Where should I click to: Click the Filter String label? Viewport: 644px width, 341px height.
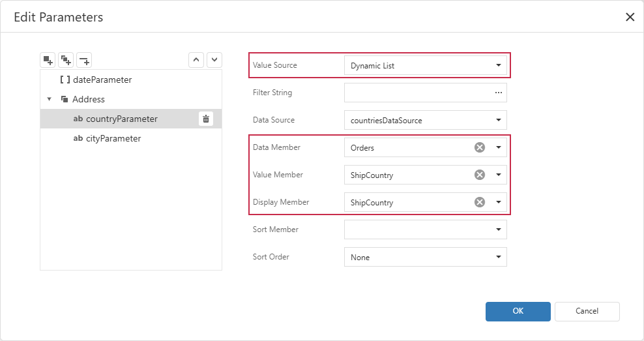click(272, 93)
